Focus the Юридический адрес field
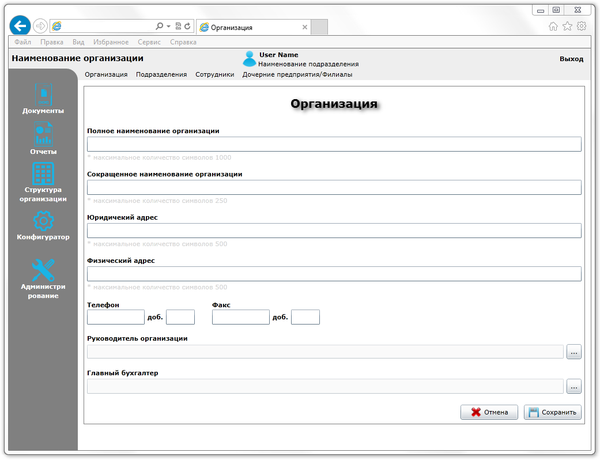The width and height of the screenshot is (600, 460). pos(334,231)
